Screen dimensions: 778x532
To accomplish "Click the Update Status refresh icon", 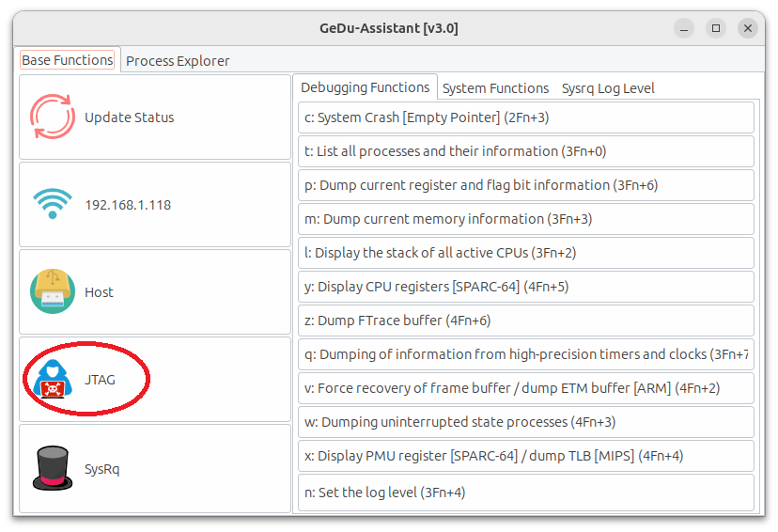I will click(52, 117).
